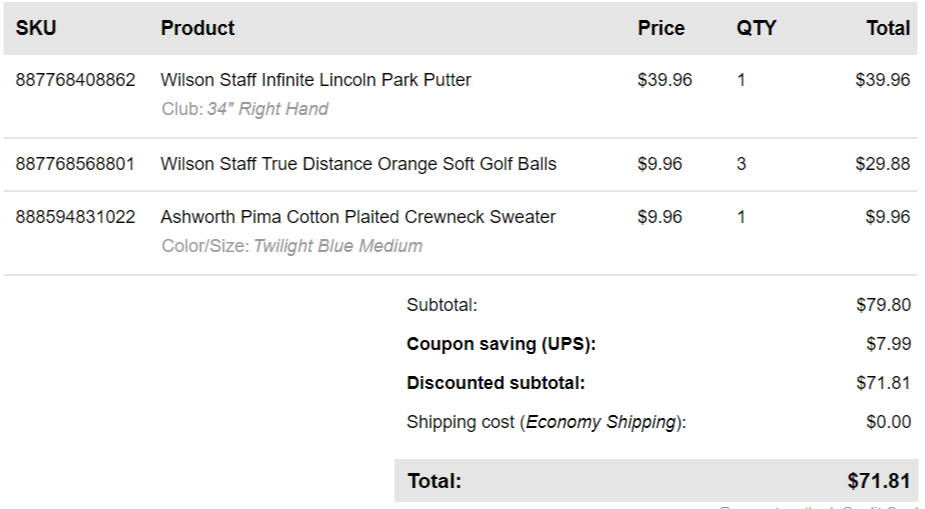Click the sweater's Twilight Blue Medium option text
925x509 pixels.
(x=337, y=246)
